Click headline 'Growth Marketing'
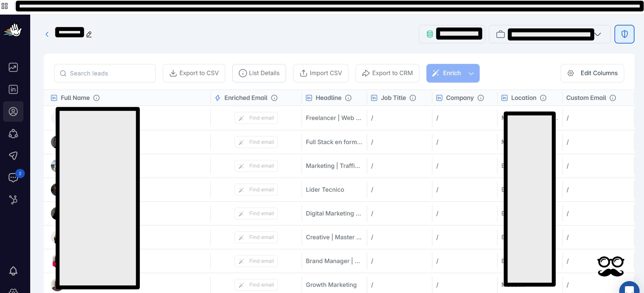 point(331,285)
